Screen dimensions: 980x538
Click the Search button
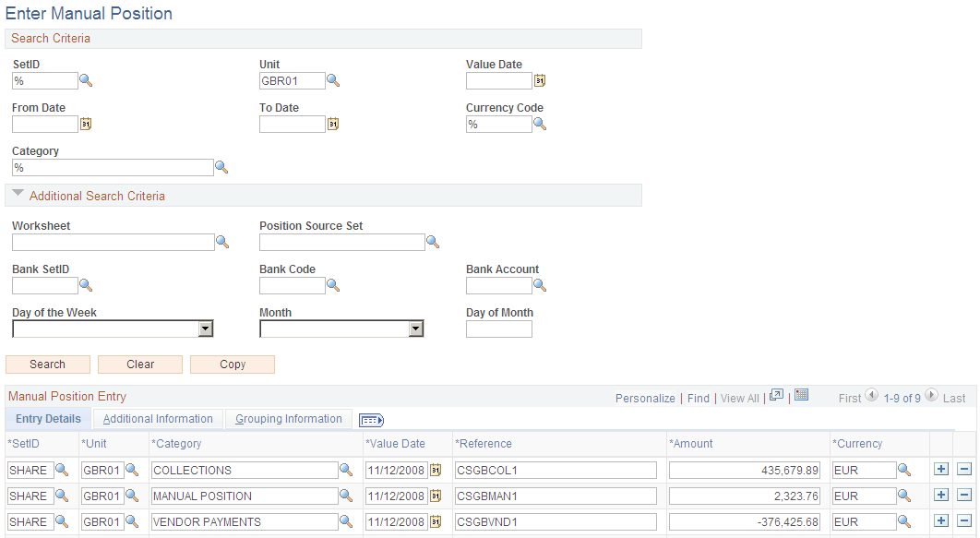(47, 365)
